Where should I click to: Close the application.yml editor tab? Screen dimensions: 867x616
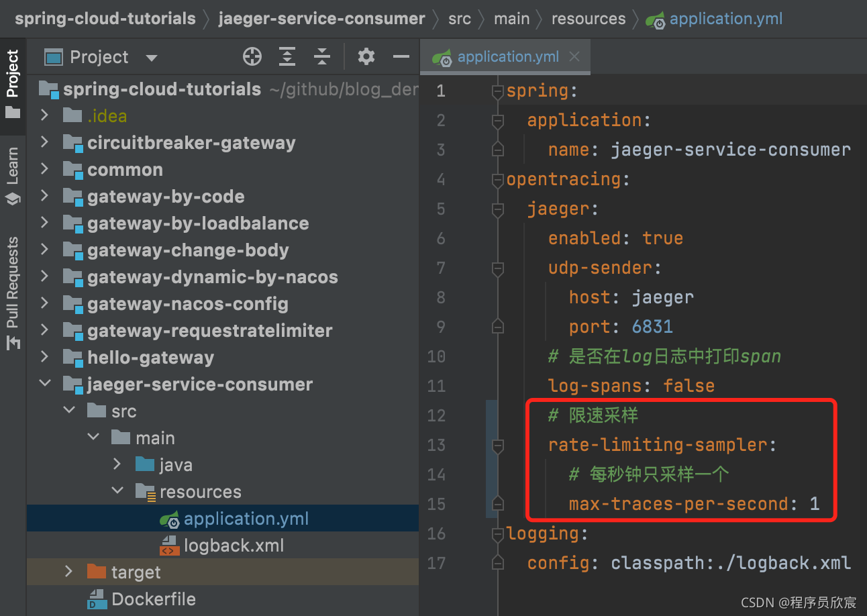(574, 57)
